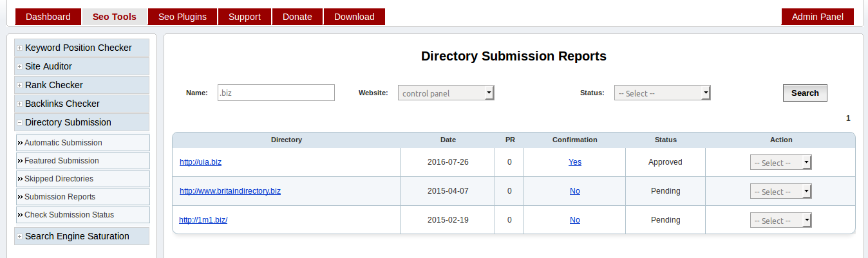Expand Site Auditor plus icon
The image size is (868, 258).
click(20, 67)
